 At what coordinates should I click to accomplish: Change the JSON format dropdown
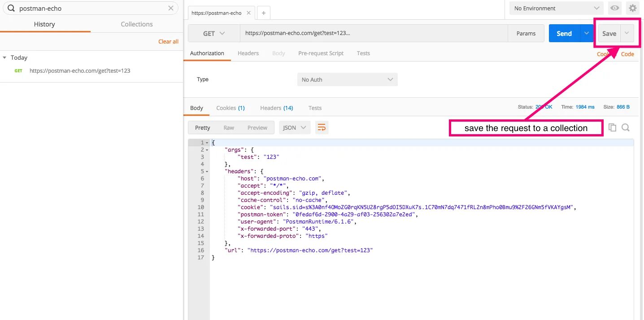295,127
